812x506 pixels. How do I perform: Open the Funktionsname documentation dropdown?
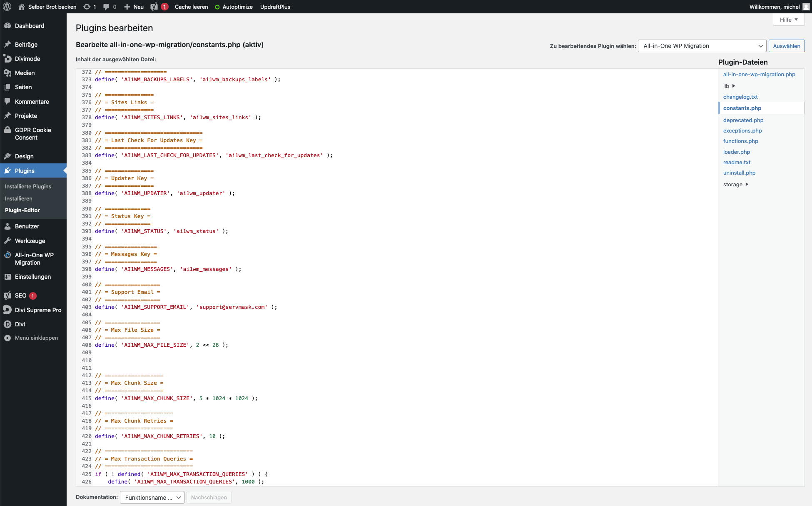point(152,497)
